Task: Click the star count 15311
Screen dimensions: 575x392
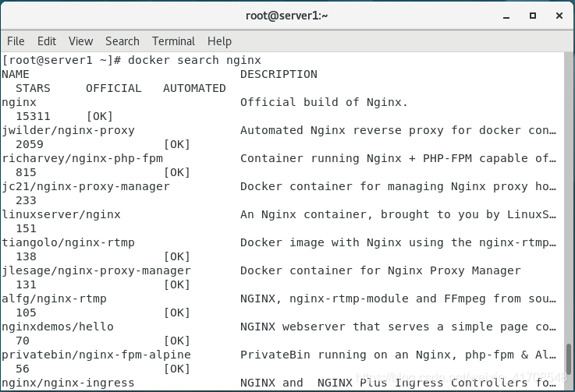Action: 33,116
